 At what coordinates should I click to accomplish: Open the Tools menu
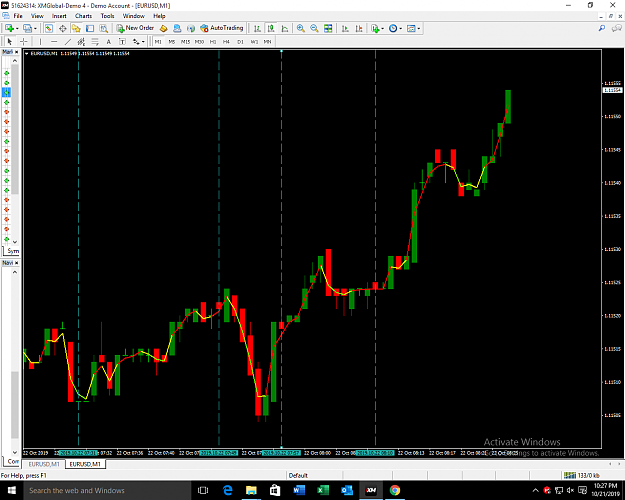click(x=107, y=16)
